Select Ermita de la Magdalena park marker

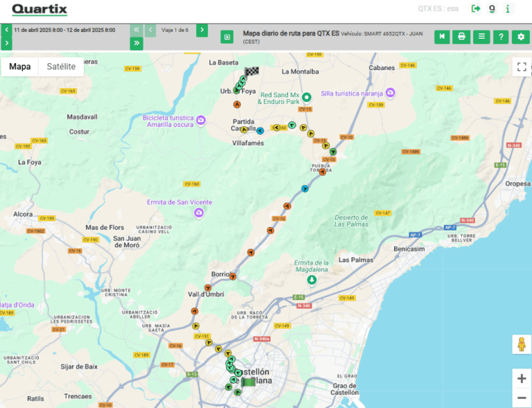[x=312, y=280]
